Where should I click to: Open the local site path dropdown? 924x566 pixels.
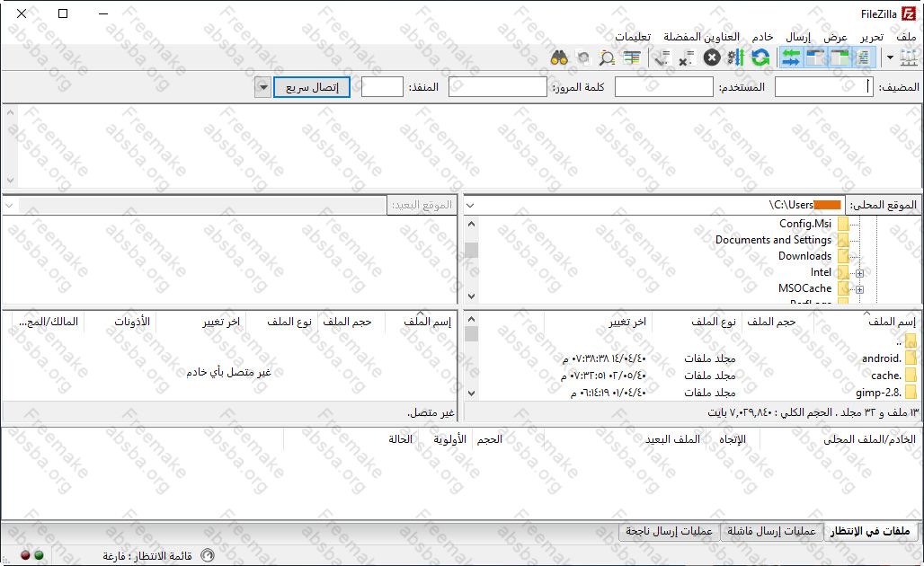470,206
